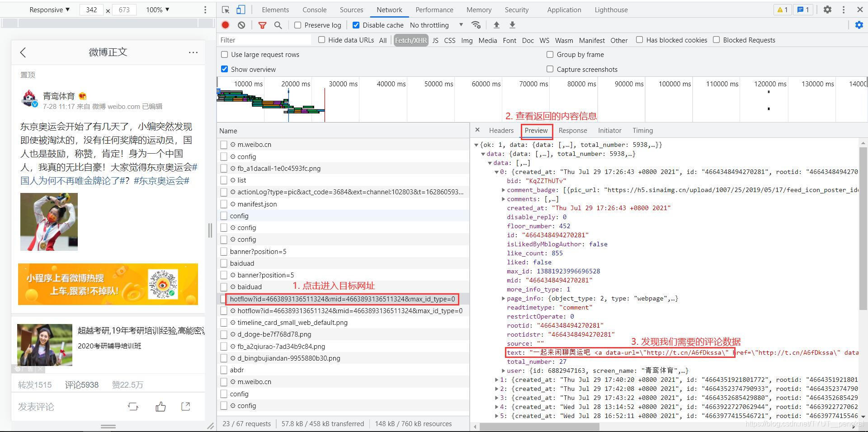Show All request types

click(x=382, y=40)
